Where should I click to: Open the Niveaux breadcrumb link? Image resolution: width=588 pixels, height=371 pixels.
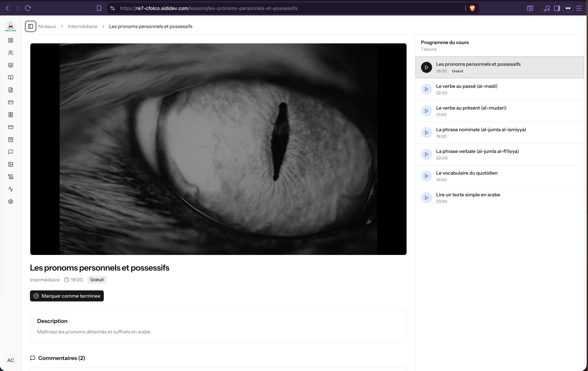pyautogui.click(x=47, y=26)
